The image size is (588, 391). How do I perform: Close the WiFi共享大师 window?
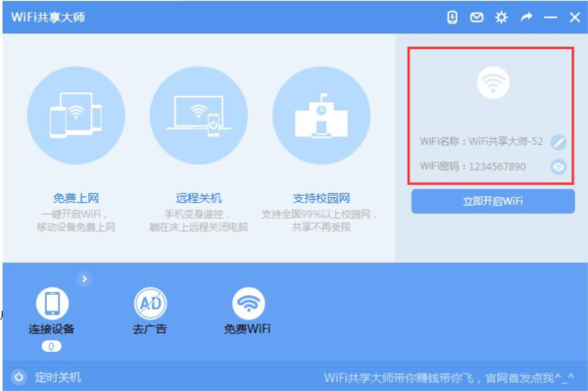575,18
